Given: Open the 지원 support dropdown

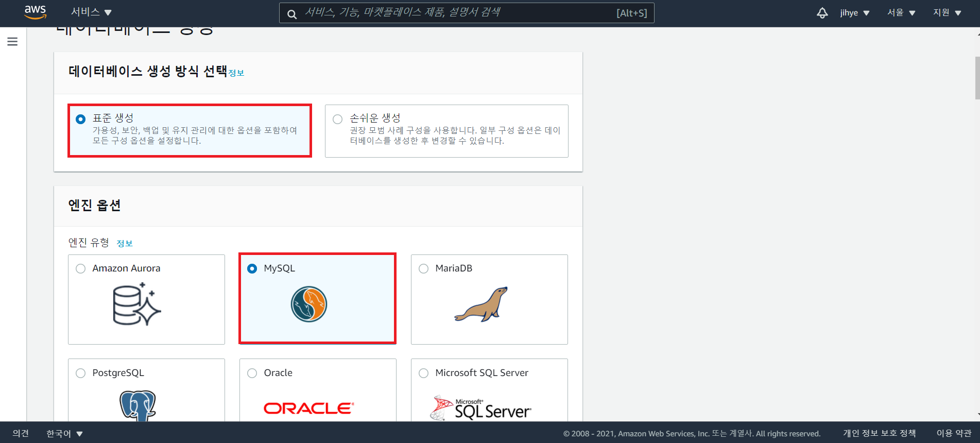Looking at the screenshot, I should point(947,13).
